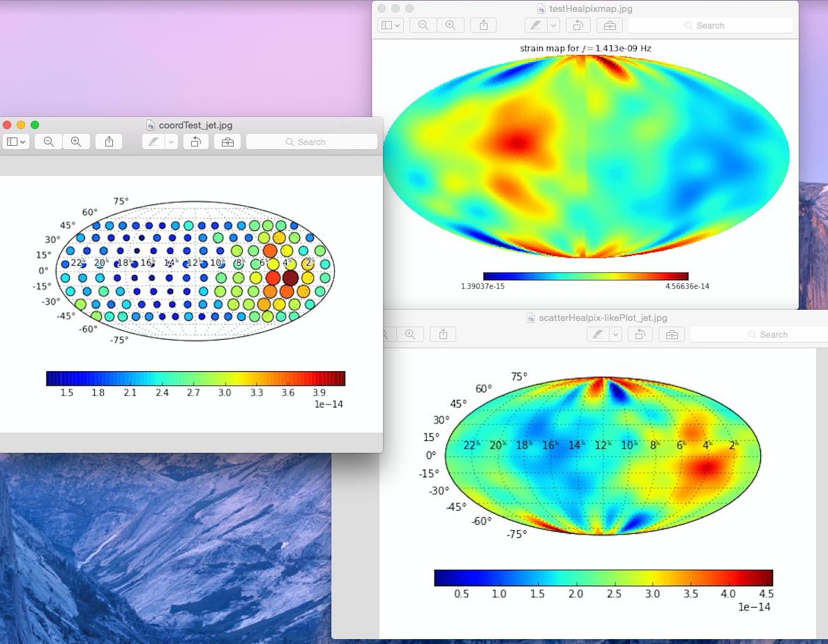Zoom in on the testHealpixmap image
This screenshot has height=644, width=828.
(451, 25)
